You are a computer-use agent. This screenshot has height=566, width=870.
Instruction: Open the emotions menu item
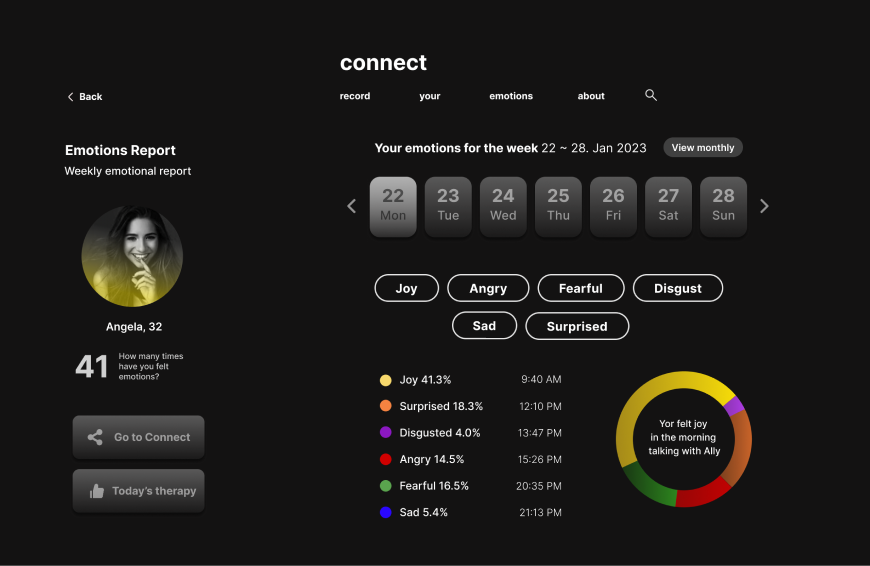[x=511, y=96]
